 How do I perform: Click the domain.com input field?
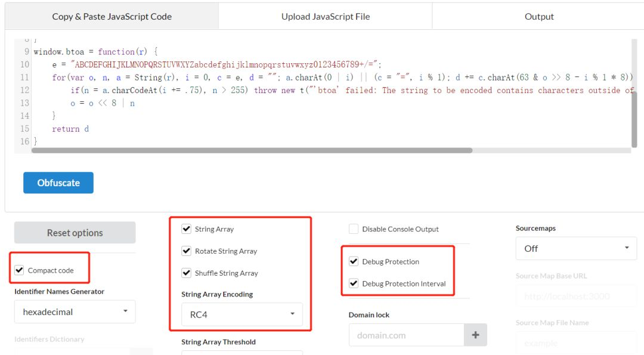tap(406, 335)
